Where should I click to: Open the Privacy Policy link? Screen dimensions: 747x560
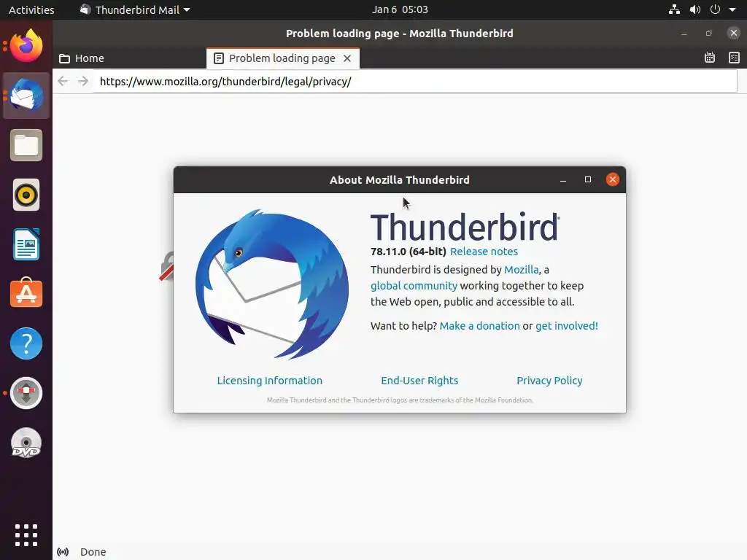click(549, 381)
